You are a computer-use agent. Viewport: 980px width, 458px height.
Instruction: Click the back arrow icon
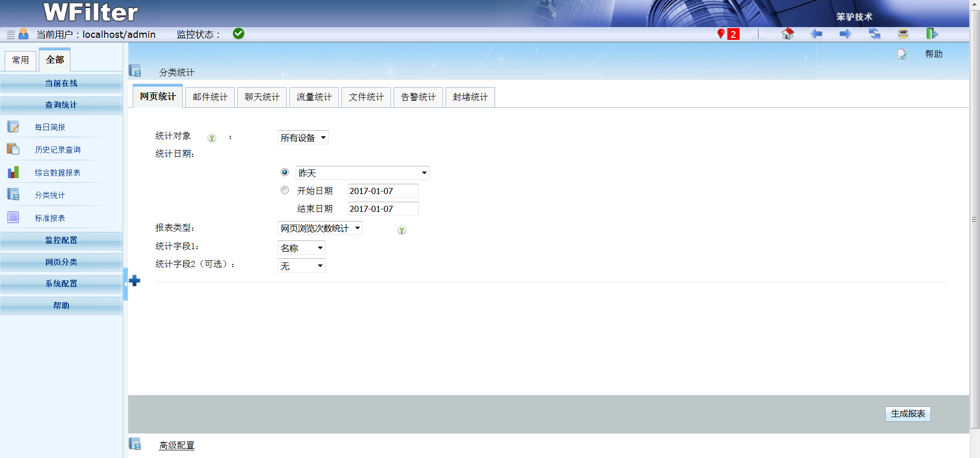click(816, 34)
